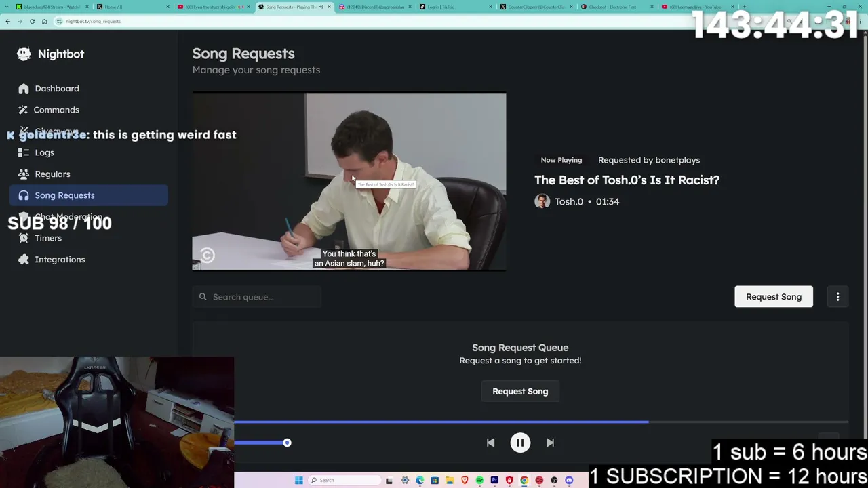This screenshot has height=488, width=868.
Task: Open File Explorer from the taskbar
Action: (450, 481)
